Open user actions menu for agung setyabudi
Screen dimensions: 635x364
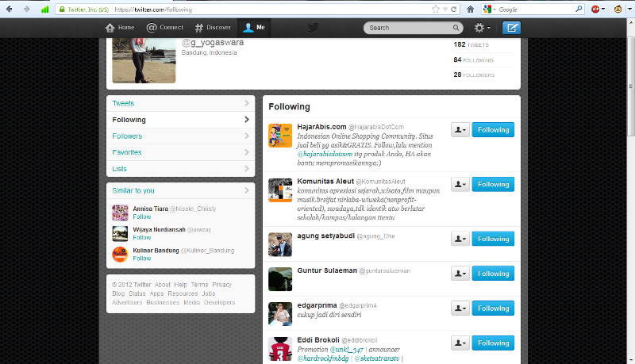[x=460, y=239]
